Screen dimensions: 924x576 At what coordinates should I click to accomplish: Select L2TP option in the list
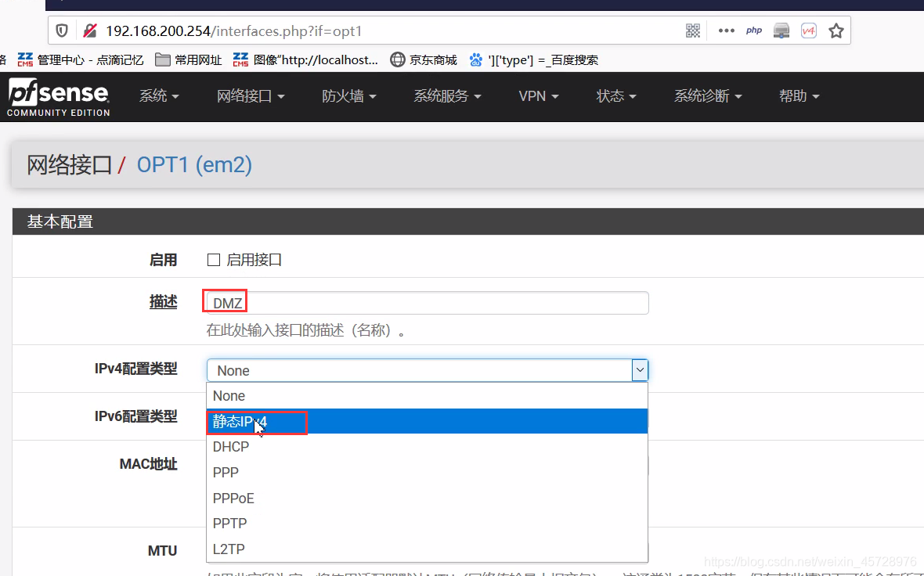428,549
